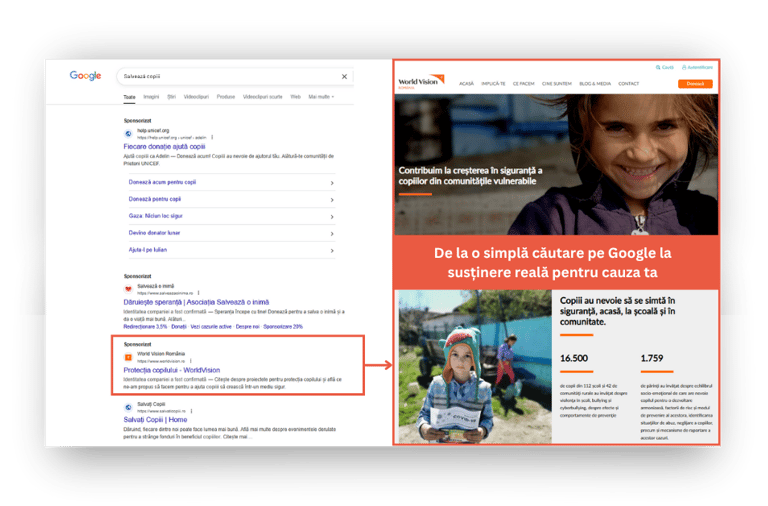Open the options dots beside worldvision.ro URL
Image resolution: width=768 pixels, height=506 pixels.
191,361
